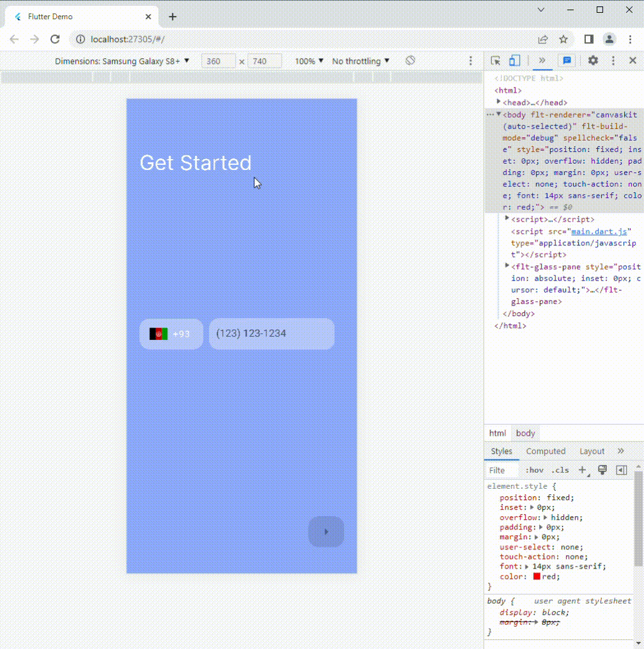Click the browser forward arrow

point(34,40)
